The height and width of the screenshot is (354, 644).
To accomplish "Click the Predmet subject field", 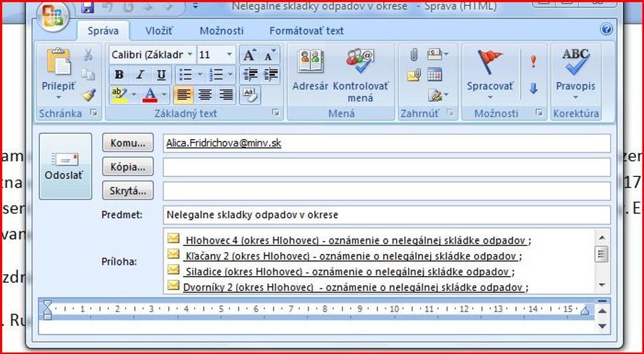I will pyautogui.click(x=387, y=215).
